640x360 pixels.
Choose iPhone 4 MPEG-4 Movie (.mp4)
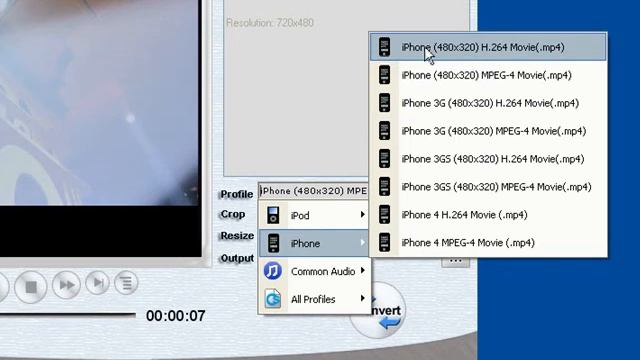[488, 242]
